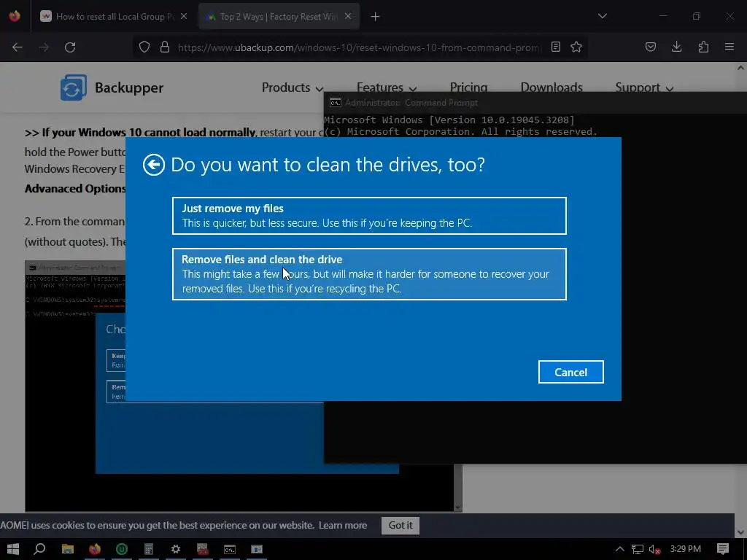Open the Firefox hamburger menu
Image resolution: width=747 pixels, height=560 pixels.
click(729, 47)
